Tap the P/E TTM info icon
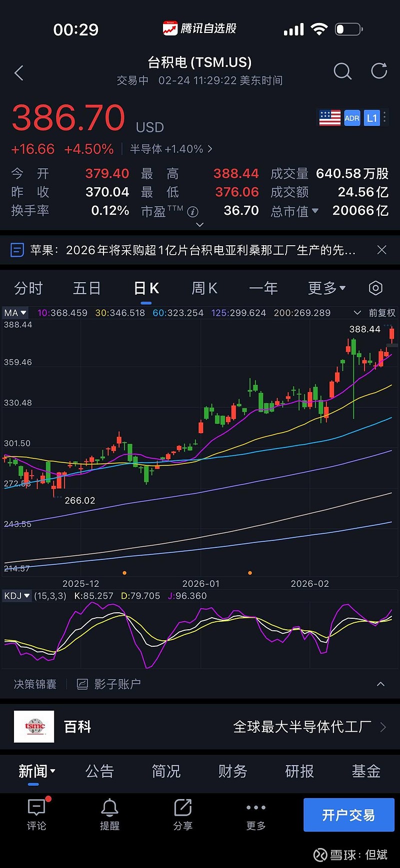This screenshot has height=868, width=400. click(x=193, y=212)
